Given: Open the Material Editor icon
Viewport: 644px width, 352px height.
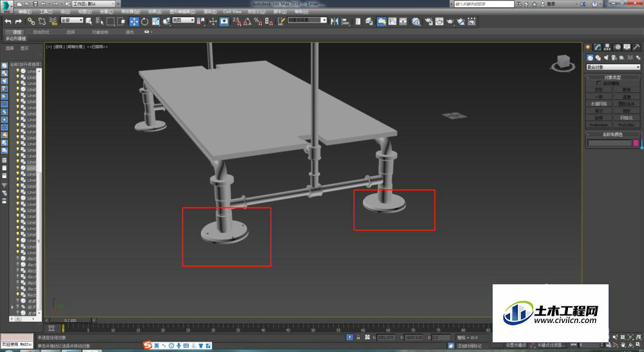Looking at the screenshot, I should (x=416, y=21).
